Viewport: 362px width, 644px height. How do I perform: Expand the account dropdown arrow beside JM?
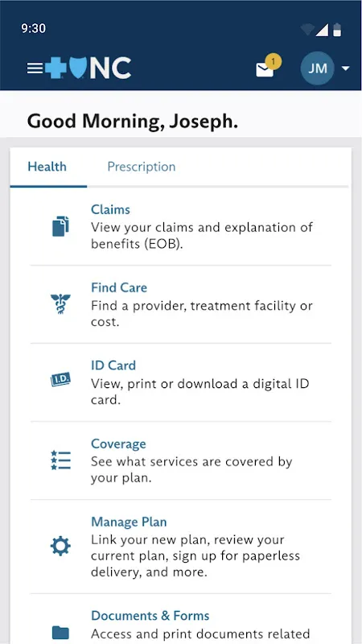coord(346,68)
